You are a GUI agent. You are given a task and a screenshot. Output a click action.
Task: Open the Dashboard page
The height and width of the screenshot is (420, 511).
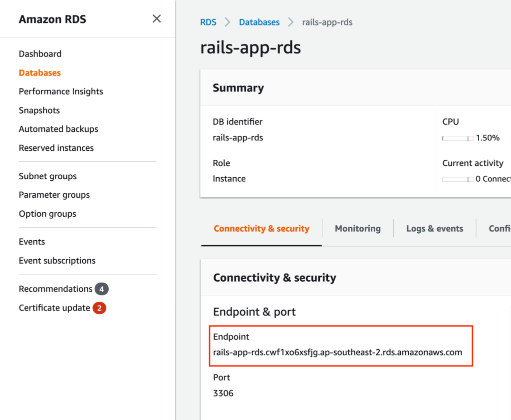click(40, 54)
